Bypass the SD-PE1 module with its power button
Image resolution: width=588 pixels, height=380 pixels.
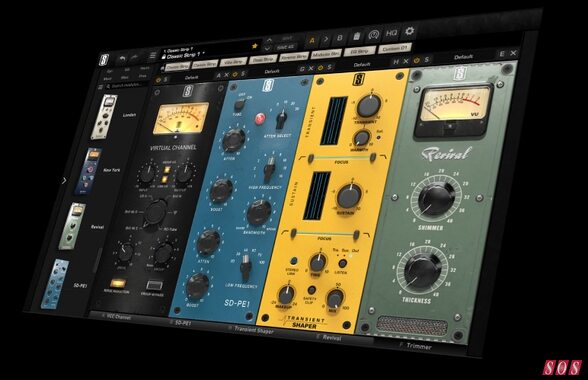click(235, 74)
